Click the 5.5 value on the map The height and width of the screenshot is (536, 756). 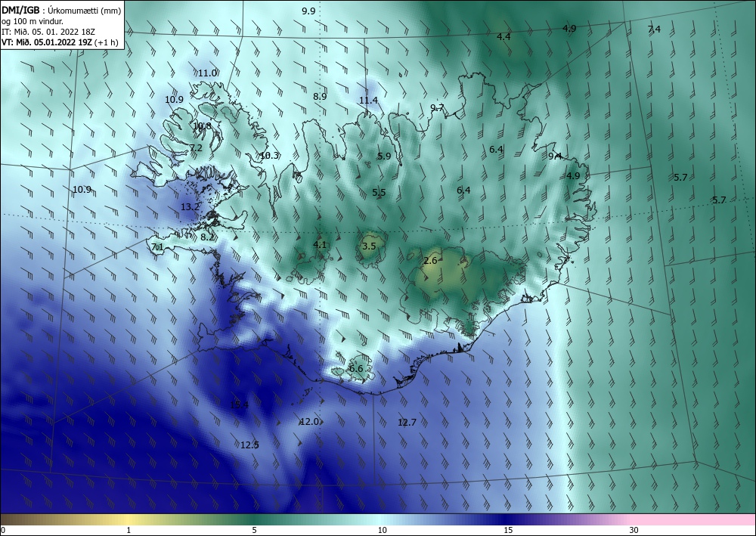point(379,192)
